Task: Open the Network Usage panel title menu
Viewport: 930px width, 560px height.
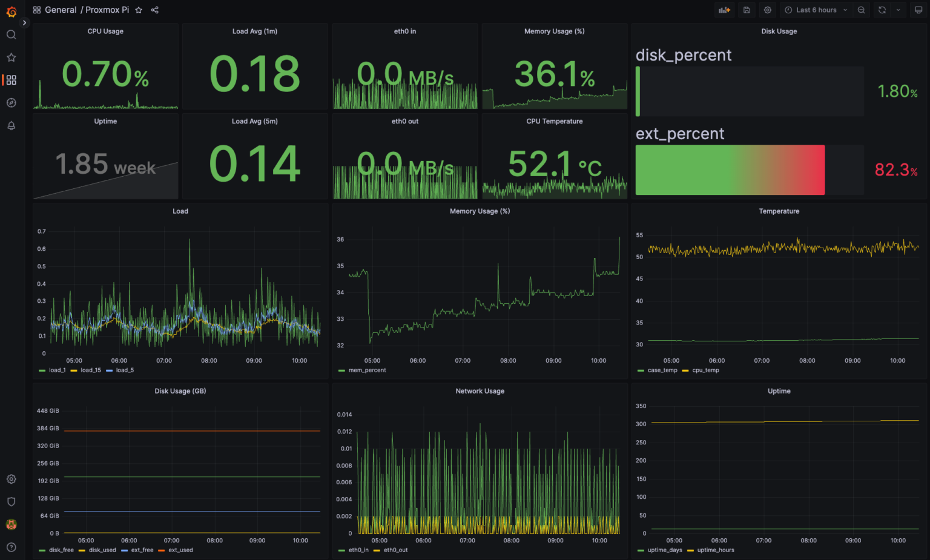Action: (480, 391)
